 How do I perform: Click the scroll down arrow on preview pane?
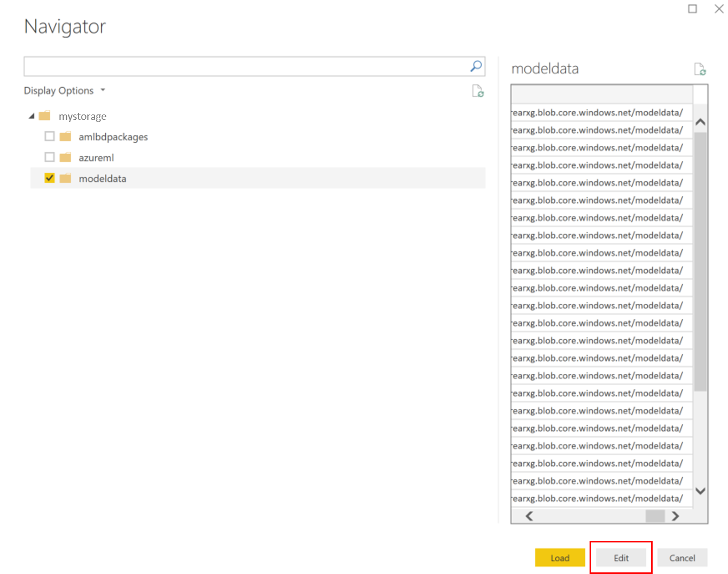point(700,491)
